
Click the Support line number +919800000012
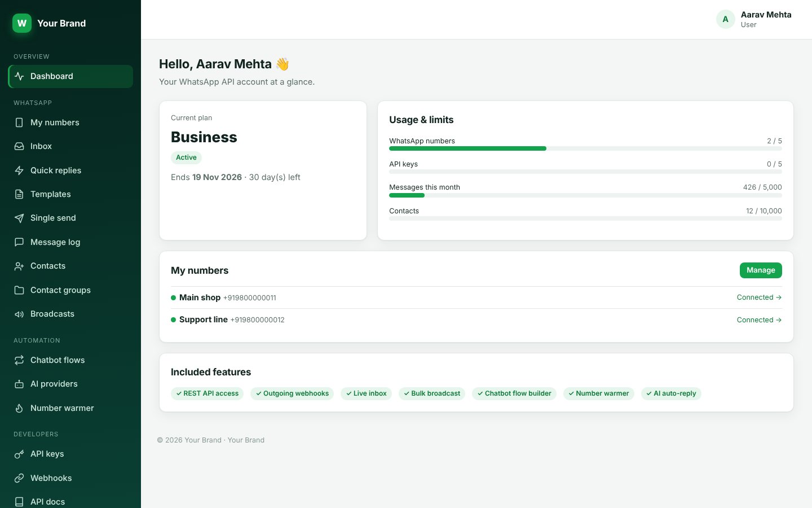click(x=258, y=320)
